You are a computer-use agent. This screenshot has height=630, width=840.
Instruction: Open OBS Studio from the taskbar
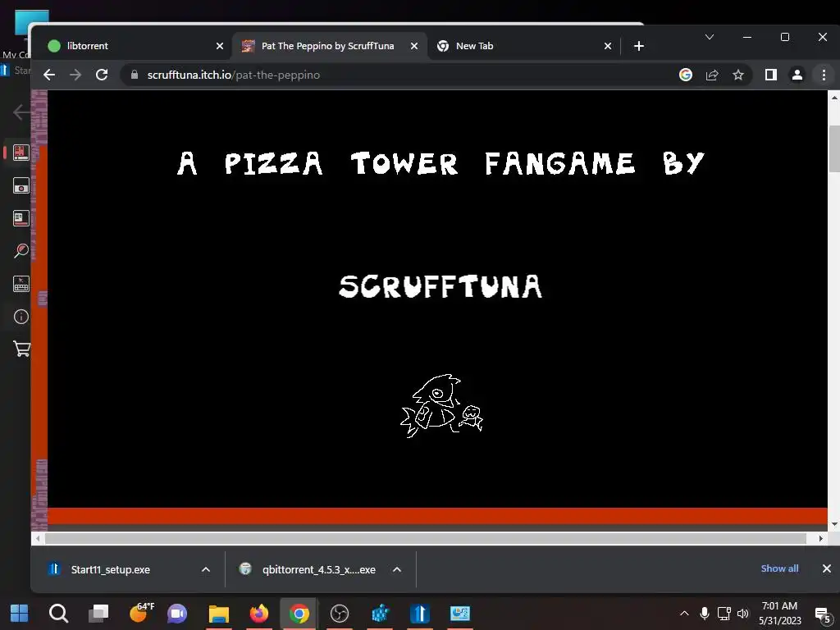pyautogui.click(x=339, y=614)
